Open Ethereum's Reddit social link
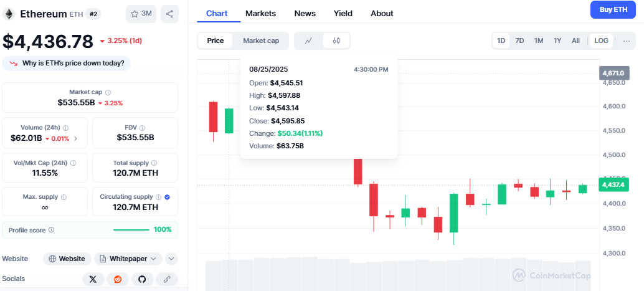The width and height of the screenshot is (644, 291). [118, 279]
